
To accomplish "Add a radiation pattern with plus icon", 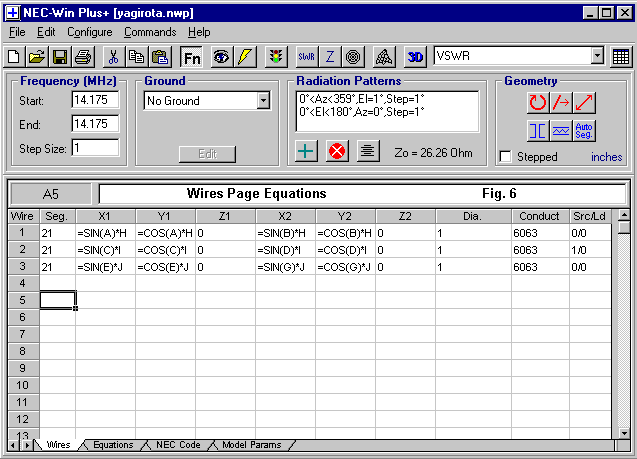I will pyautogui.click(x=308, y=152).
